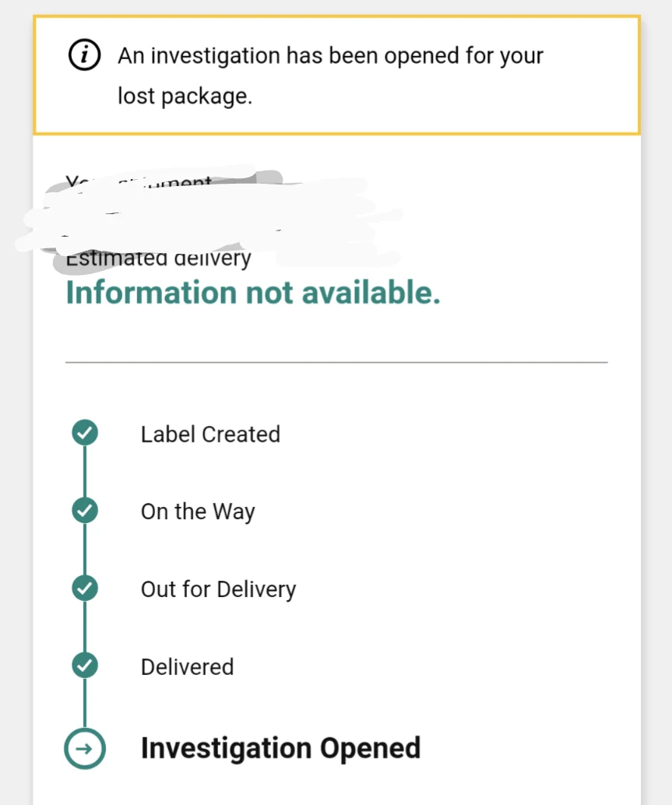Select the shipment details heading text
This screenshot has height=805, width=672.
(x=140, y=182)
